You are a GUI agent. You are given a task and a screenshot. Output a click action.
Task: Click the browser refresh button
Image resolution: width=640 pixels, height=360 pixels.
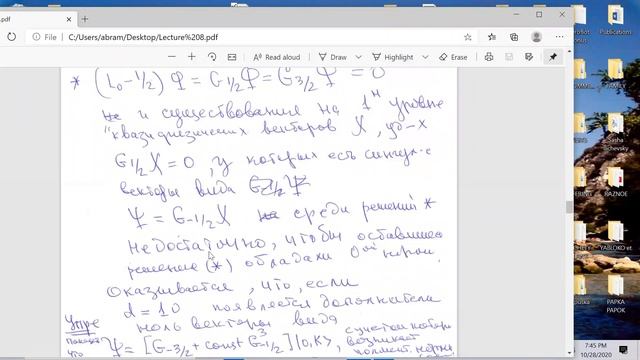click(11, 37)
